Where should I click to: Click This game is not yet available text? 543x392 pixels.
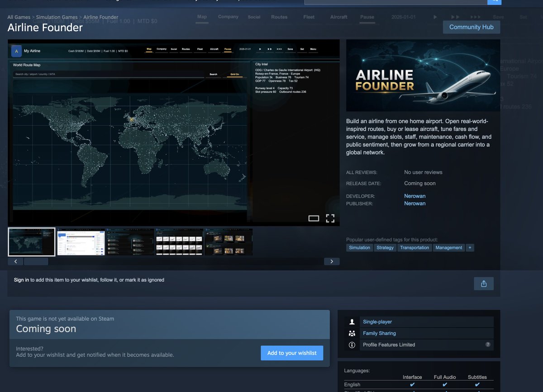[x=65, y=319]
